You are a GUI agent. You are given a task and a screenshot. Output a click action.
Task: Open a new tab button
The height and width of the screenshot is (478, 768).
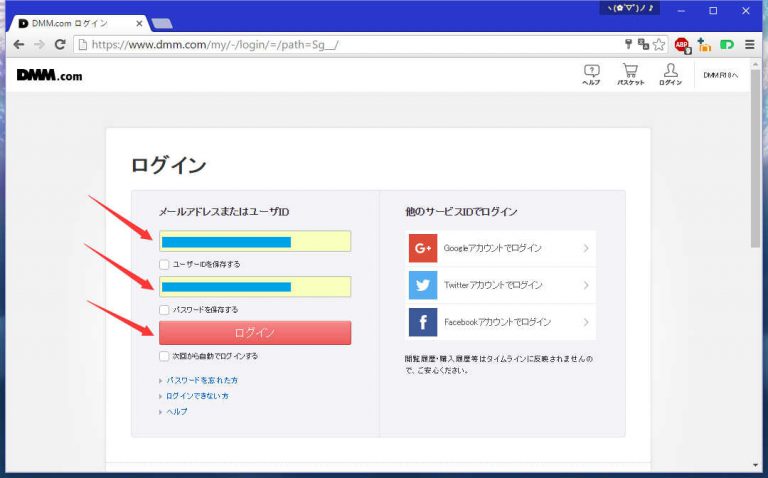162,24
